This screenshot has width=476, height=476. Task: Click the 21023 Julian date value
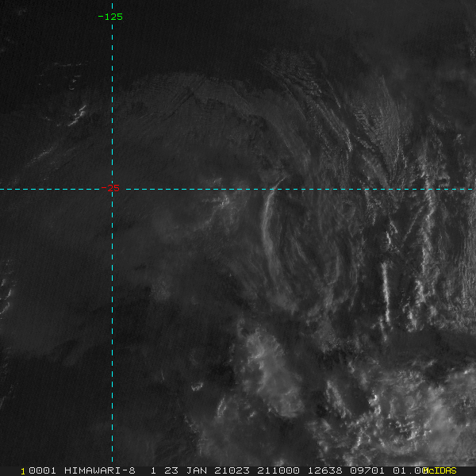(232, 470)
